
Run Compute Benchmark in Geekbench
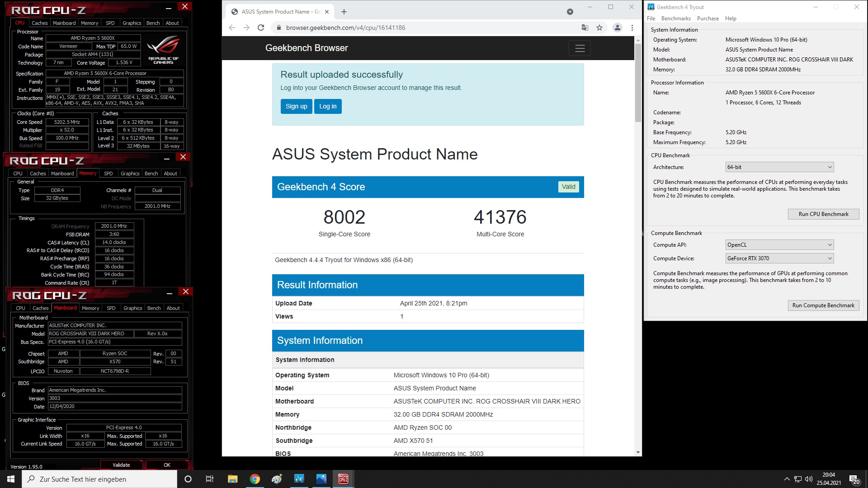pyautogui.click(x=823, y=305)
